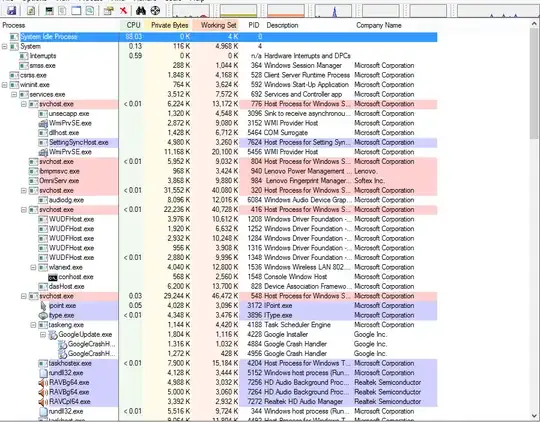
Task: Click the binoculars Find Handle icon
Action: coord(141,11)
